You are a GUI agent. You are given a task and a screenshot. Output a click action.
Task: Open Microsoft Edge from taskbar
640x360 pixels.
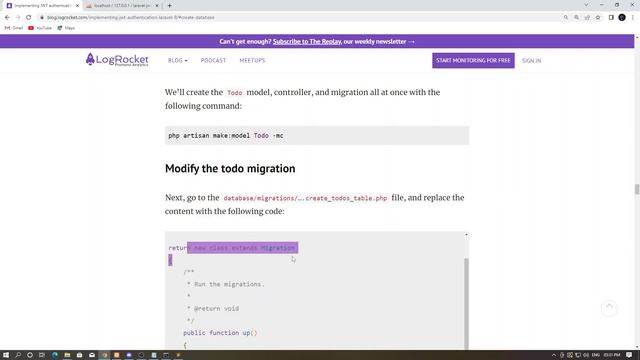coord(55,355)
